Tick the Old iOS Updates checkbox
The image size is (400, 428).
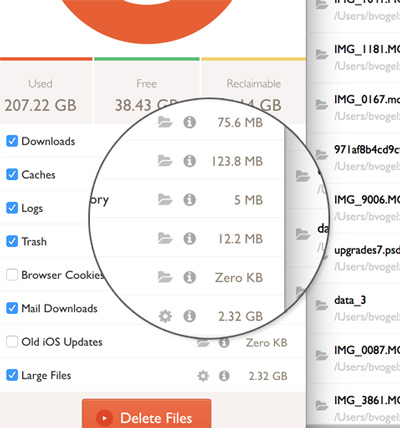point(12,342)
